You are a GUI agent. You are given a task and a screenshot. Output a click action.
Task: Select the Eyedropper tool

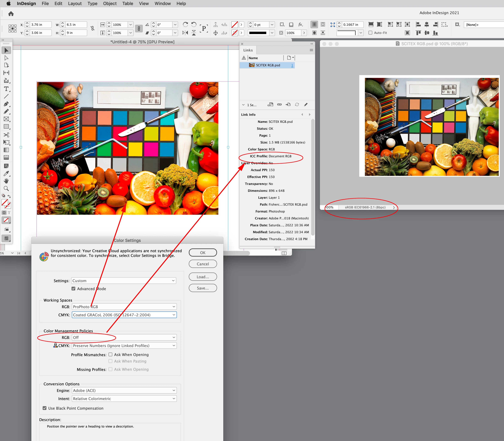(x=6, y=173)
